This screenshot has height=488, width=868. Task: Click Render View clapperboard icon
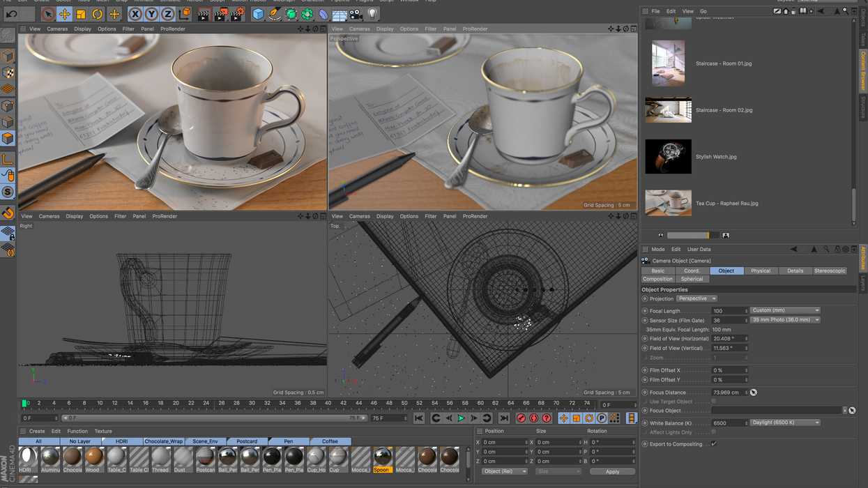pyautogui.click(x=204, y=13)
